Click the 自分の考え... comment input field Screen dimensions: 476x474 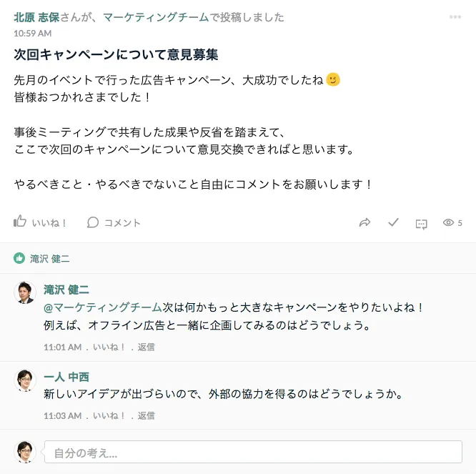click(253, 452)
